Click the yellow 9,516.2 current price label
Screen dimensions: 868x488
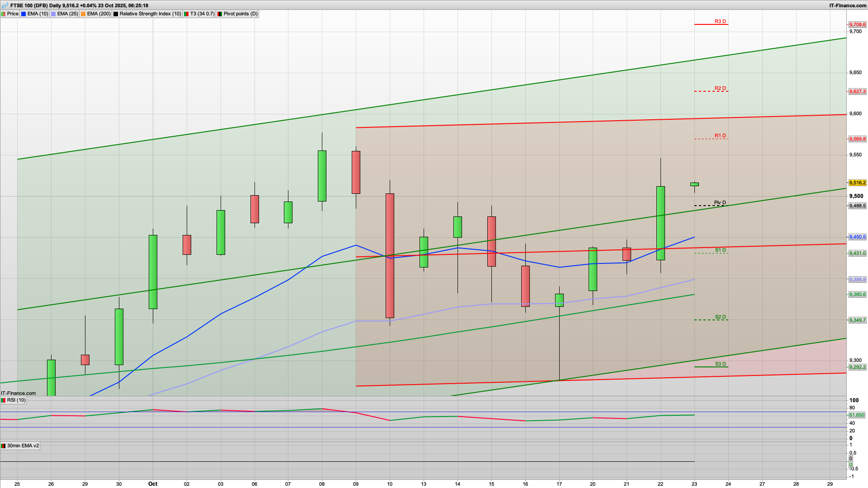[x=857, y=183]
